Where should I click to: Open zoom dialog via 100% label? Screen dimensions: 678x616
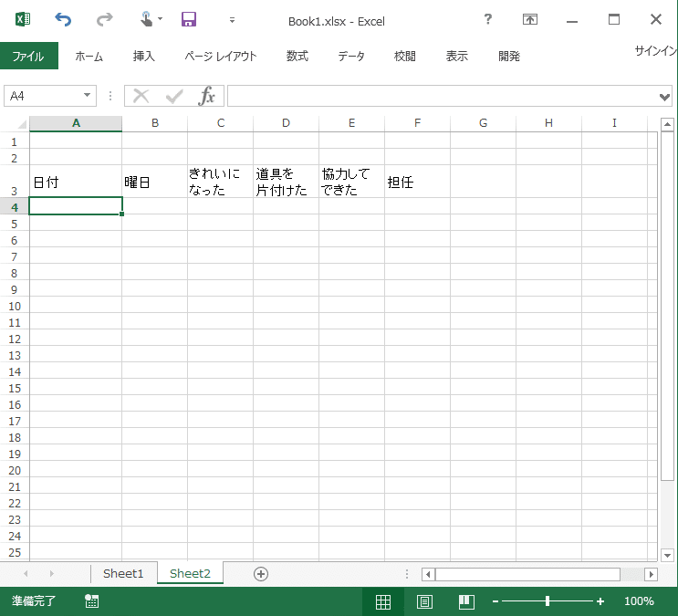click(639, 601)
